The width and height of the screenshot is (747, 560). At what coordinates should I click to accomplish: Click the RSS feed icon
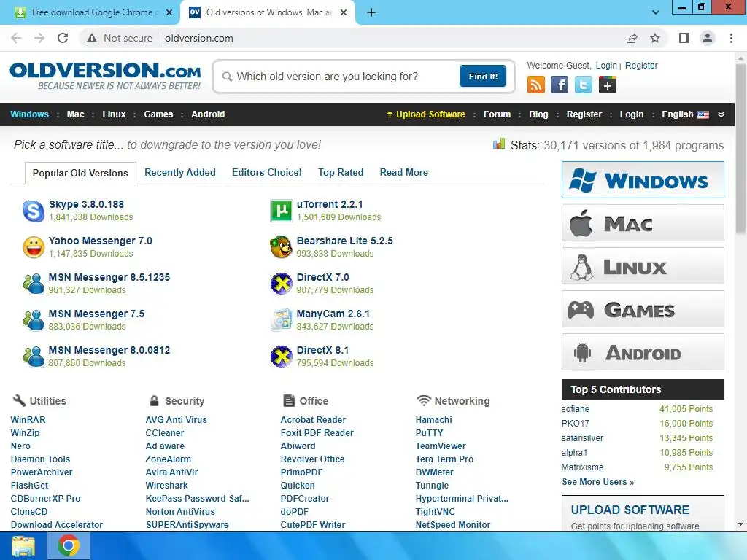(536, 85)
